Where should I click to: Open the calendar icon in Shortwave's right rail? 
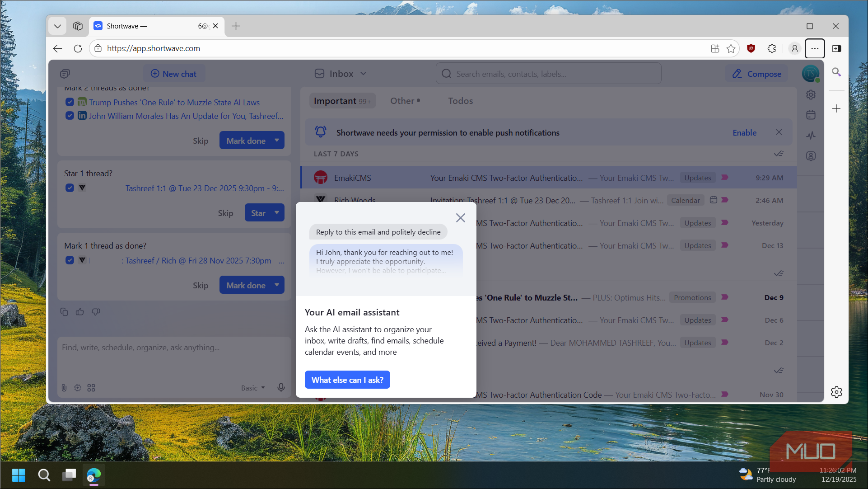pyautogui.click(x=811, y=115)
